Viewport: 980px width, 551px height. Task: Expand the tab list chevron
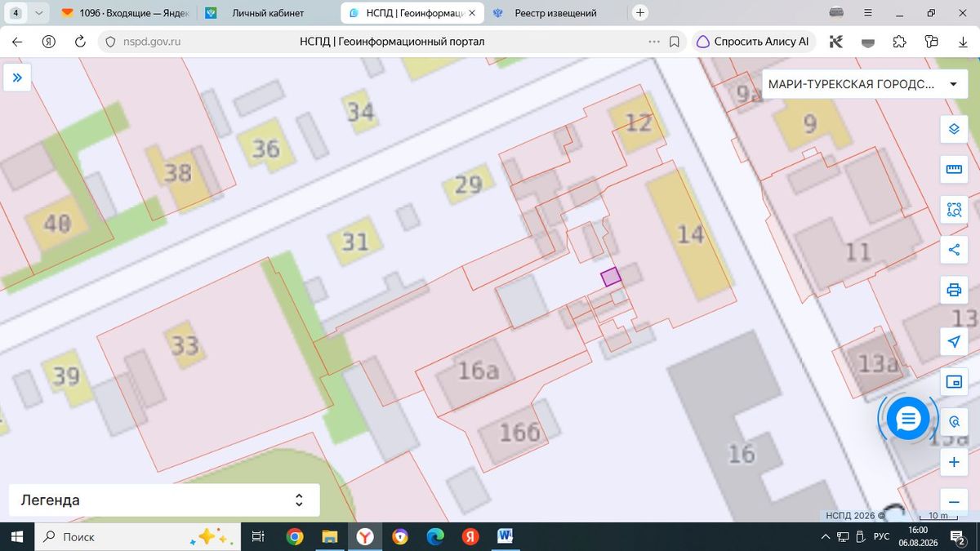pos(40,13)
